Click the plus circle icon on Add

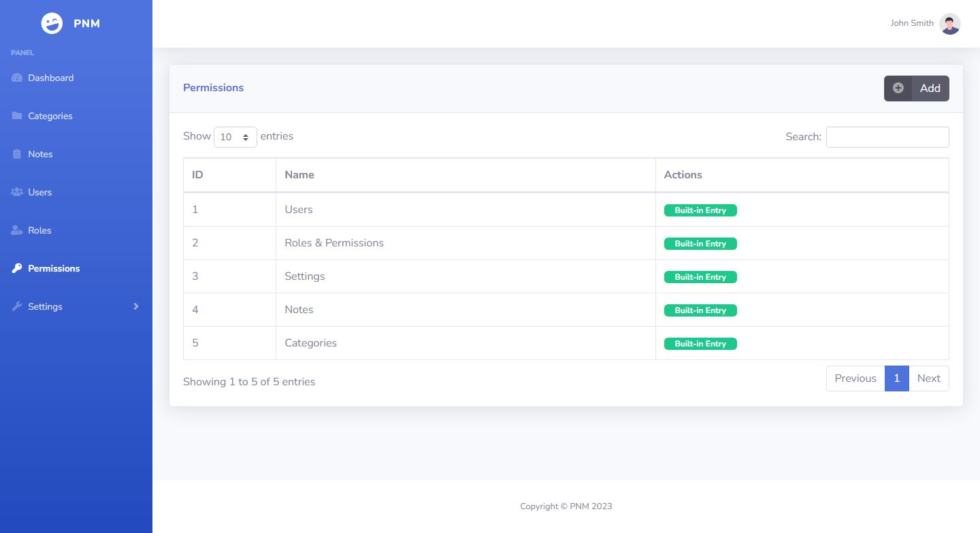coord(898,88)
